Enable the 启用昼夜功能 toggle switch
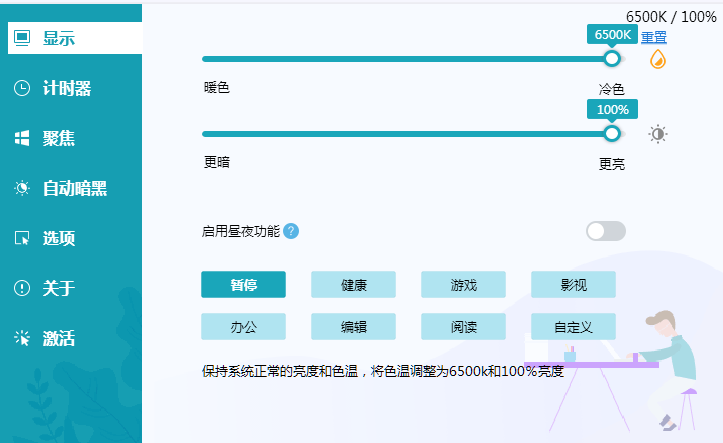 coord(605,231)
